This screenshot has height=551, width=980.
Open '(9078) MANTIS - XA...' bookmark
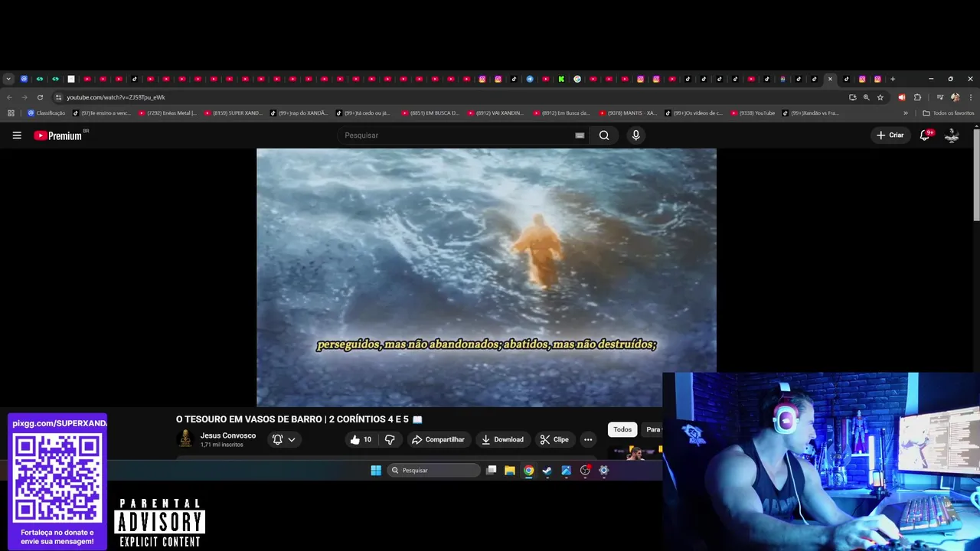tap(628, 113)
